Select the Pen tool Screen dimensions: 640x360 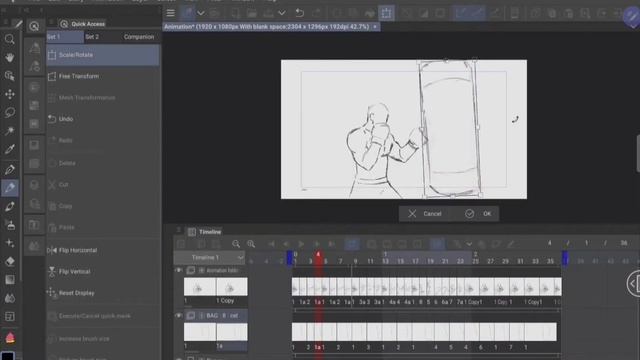(x=9, y=169)
